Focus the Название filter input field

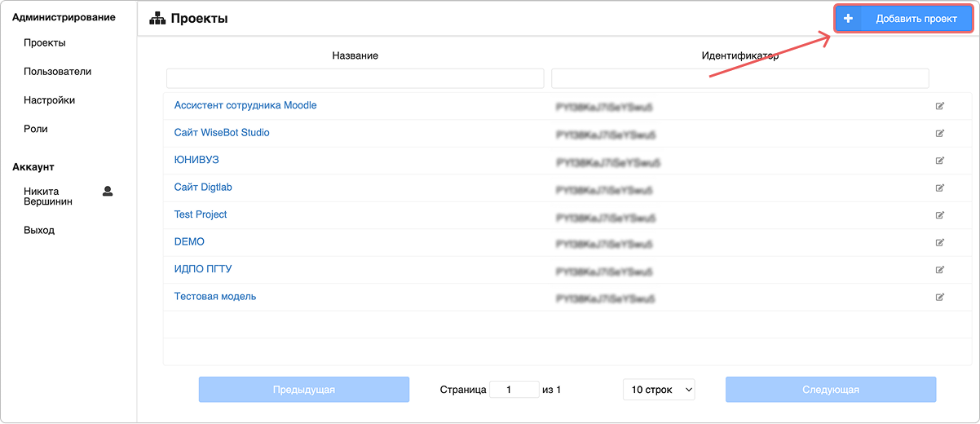(x=355, y=78)
